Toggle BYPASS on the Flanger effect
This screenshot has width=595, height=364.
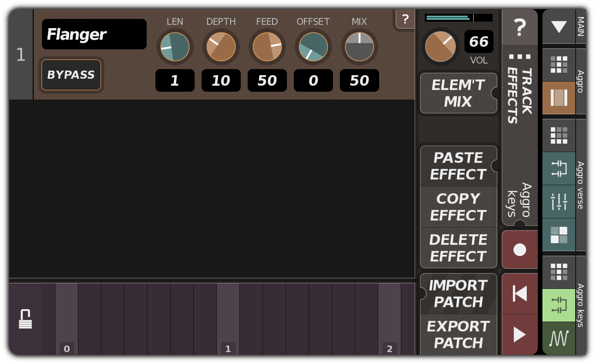point(71,75)
